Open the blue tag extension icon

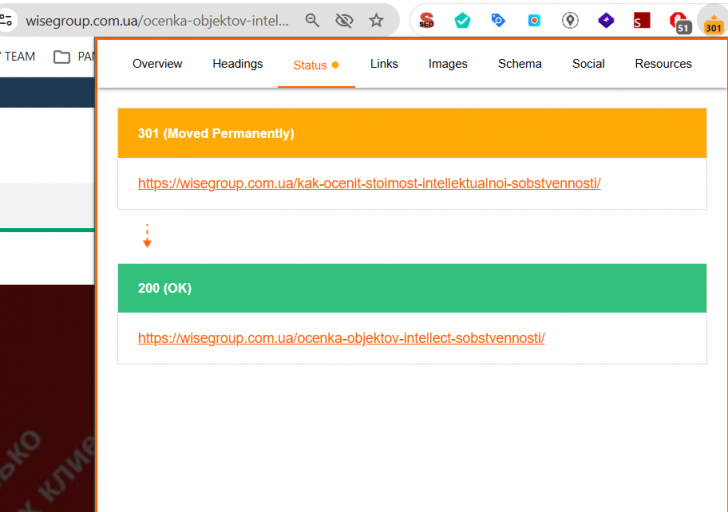point(498,20)
